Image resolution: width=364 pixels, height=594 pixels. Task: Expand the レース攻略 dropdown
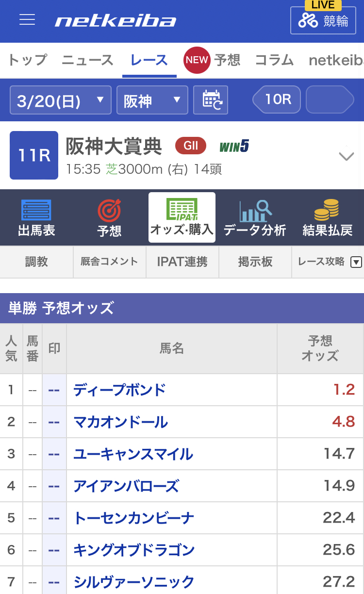pyautogui.click(x=356, y=262)
